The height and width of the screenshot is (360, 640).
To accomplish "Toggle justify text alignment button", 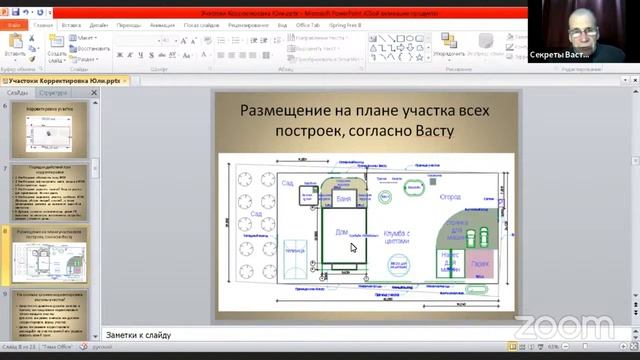I will coord(253,55).
